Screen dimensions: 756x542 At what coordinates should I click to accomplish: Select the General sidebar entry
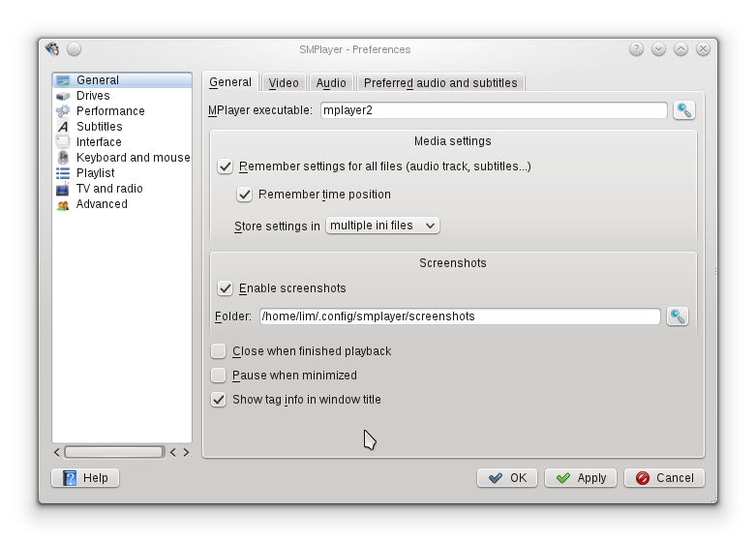point(122,80)
